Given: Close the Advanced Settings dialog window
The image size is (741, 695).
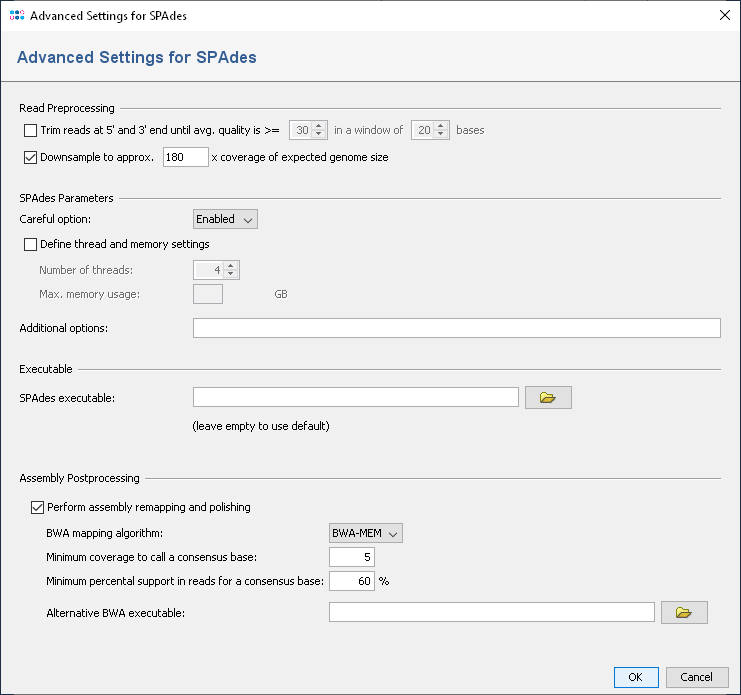Looking at the screenshot, I should (x=724, y=16).
